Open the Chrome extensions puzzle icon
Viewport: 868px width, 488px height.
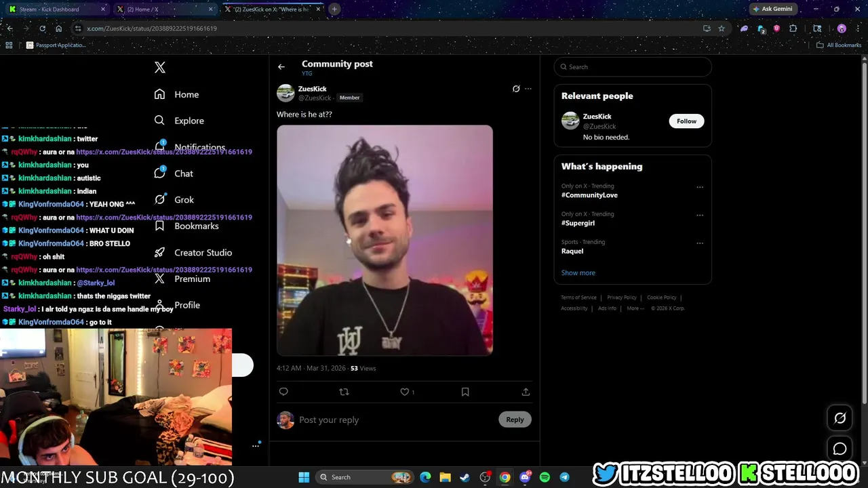click(793, 28)
